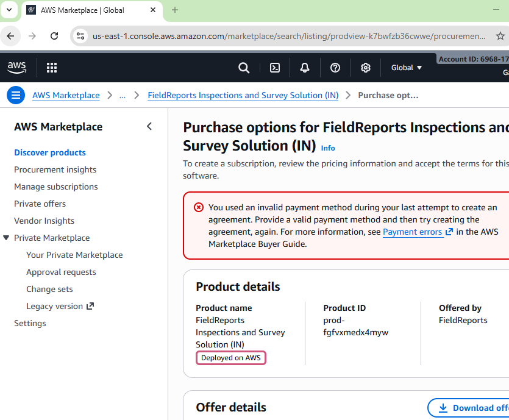
Task: Open Your Private Marketplace item
Action: click(x=74, y=255)
